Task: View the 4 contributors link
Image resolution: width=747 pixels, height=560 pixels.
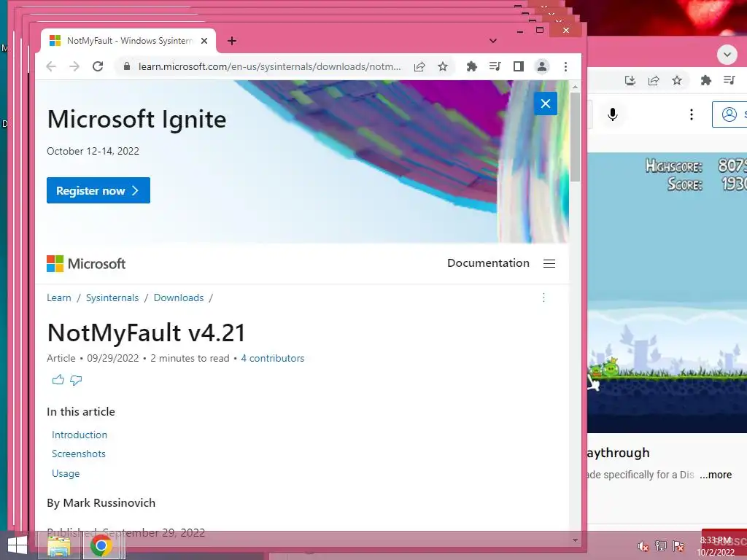Action: click(273, 358)
